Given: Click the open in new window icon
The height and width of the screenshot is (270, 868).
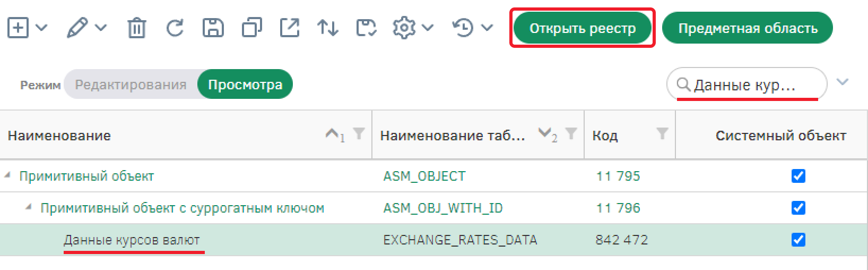Looking at the screenshot, I should pos(290,28).
